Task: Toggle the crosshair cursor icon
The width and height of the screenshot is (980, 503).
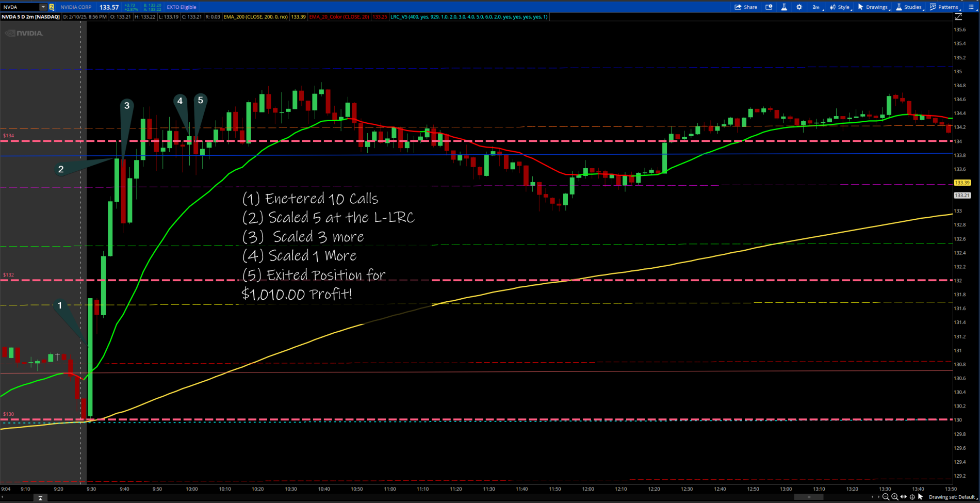Action: coord(912,497)
